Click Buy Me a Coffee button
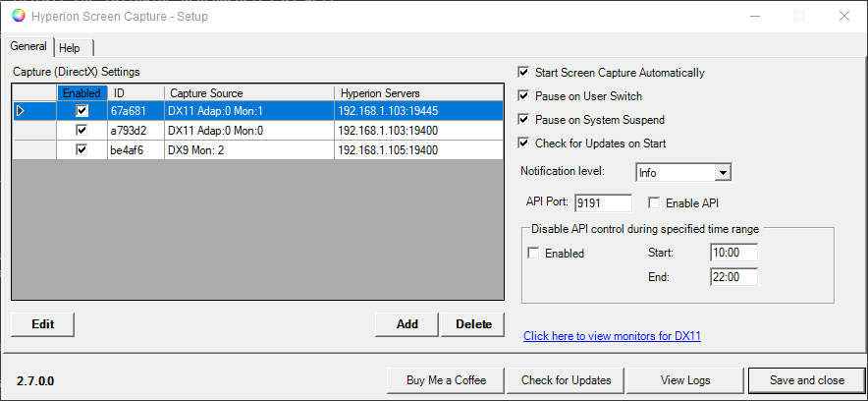The width and height of the screenshot is (868, 401). click(446, 380)
